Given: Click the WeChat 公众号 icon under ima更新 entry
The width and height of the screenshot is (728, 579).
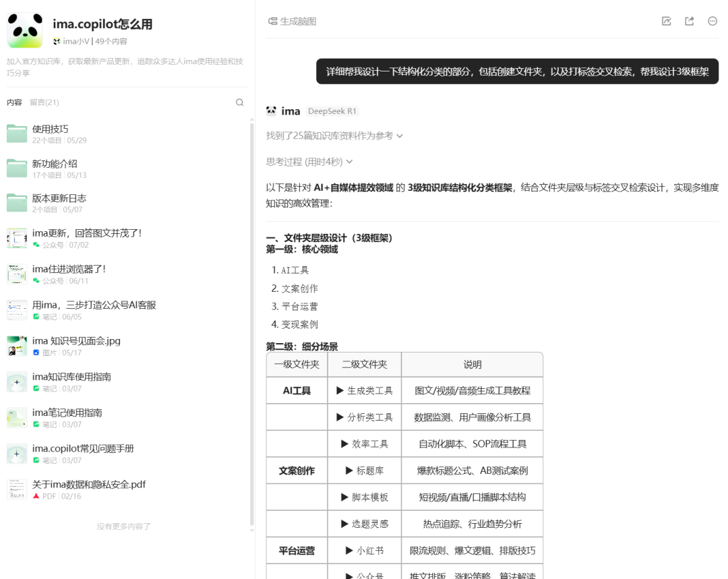Looking at the screenshot, I should pyautogui.click(x=36, y=245).
